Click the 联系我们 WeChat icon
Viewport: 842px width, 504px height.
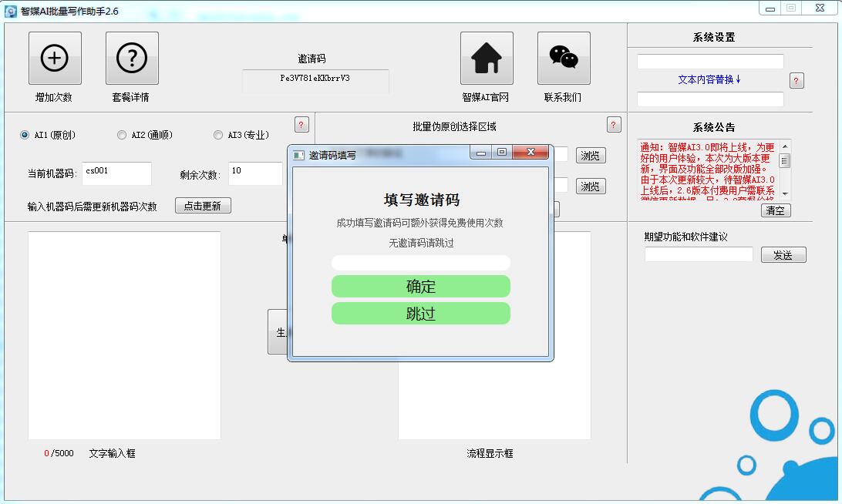point(564,58)
